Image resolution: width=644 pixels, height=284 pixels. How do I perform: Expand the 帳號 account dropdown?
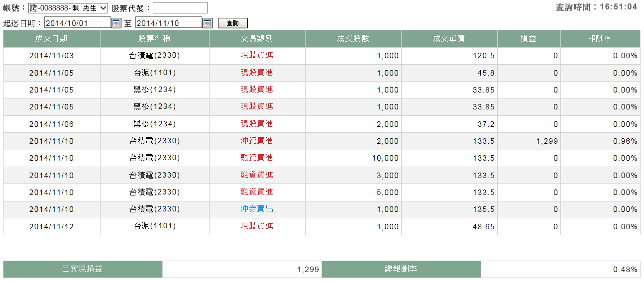pyautogui.click(x=68, y=8)
